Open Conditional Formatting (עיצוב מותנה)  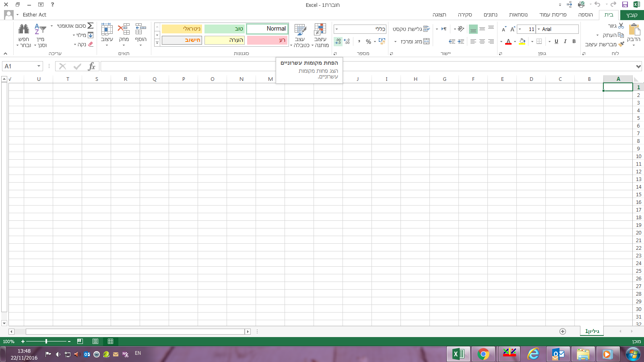[320, 35]
